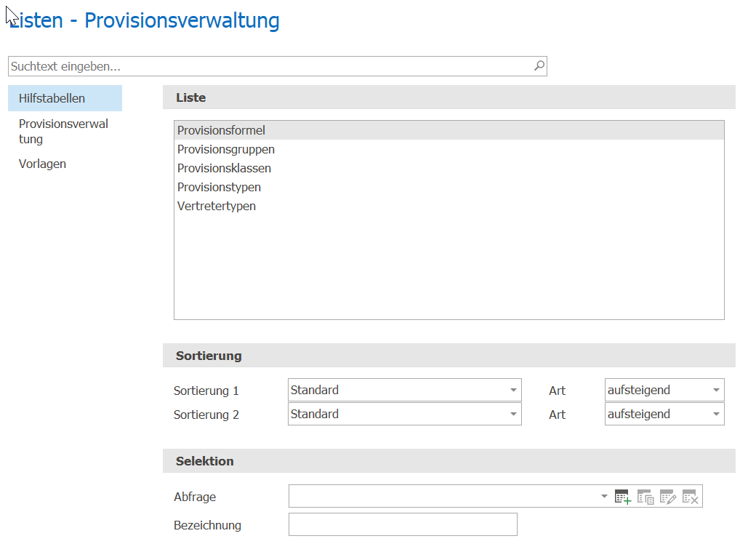This screenshot has width=756, height=544.
Task: Click the edit Abfrage pencil icon
Action: tap(668, 497)
